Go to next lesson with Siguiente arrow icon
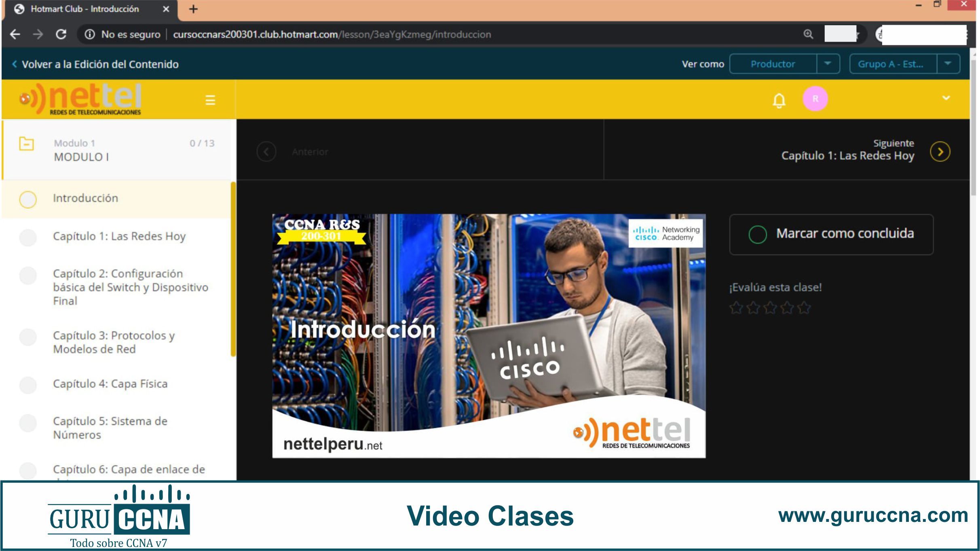Image resolution: width=980 pixels, height=551 pixels. click(x=940, y=152)
